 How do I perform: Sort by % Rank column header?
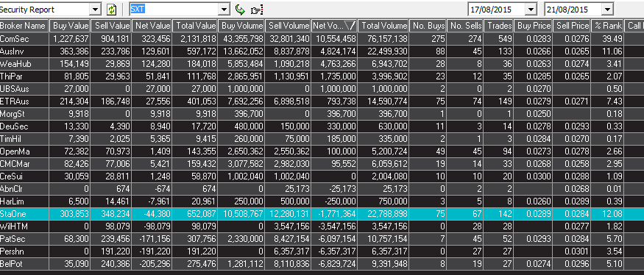(607, 26)
